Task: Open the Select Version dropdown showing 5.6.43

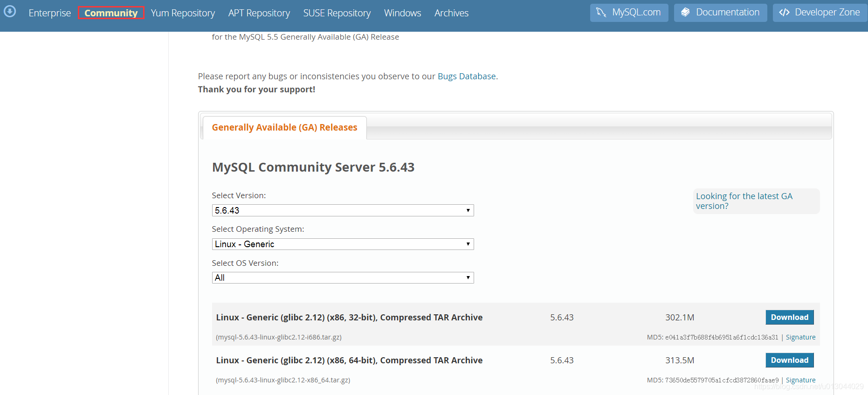Action: coord(343,210)
